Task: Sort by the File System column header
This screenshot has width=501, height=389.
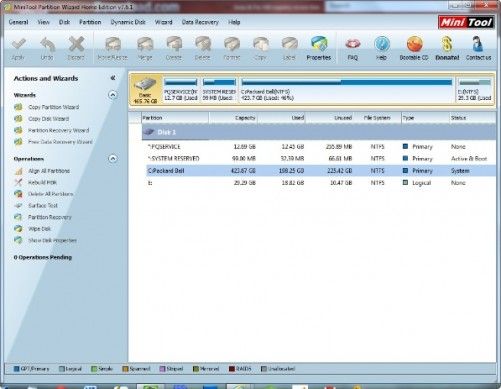Action: click(377, 118)
